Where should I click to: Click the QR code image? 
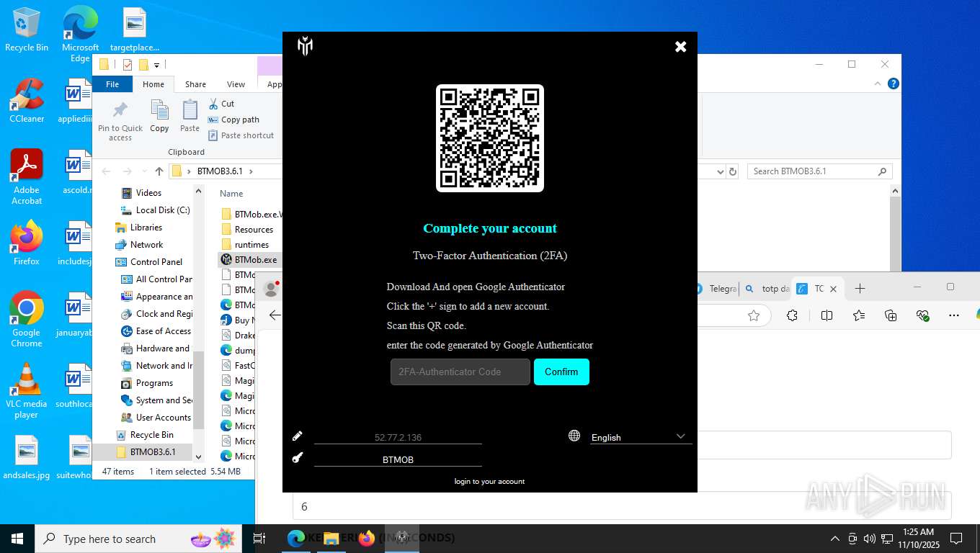pos(490,138)
